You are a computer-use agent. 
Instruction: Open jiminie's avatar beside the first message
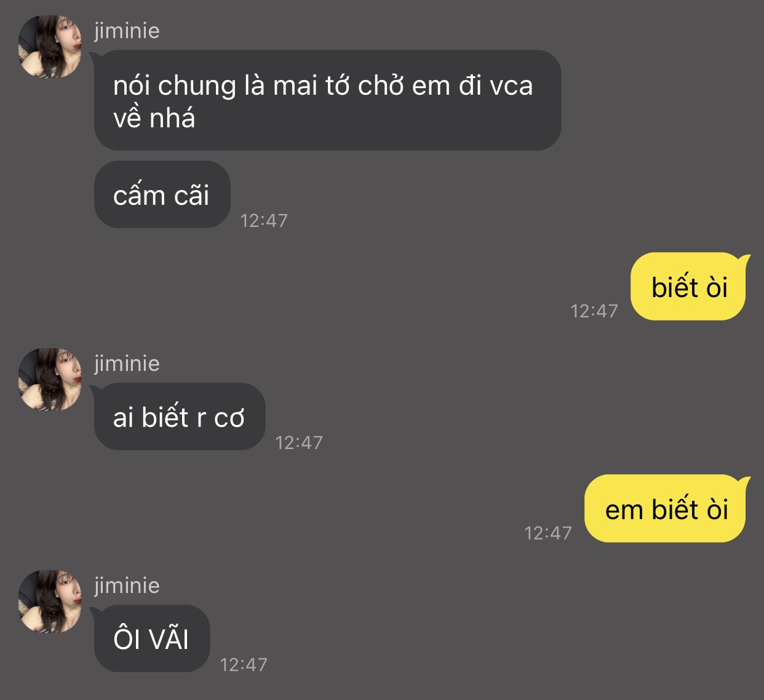tap(49, 47)
